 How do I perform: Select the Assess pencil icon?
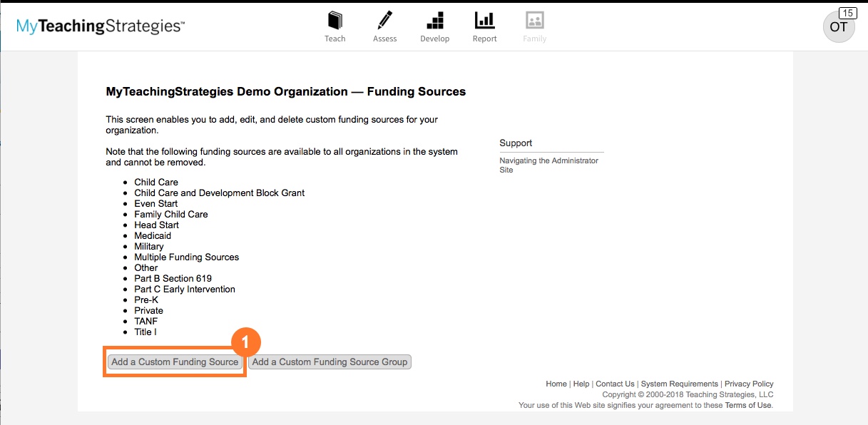point(384,25)
